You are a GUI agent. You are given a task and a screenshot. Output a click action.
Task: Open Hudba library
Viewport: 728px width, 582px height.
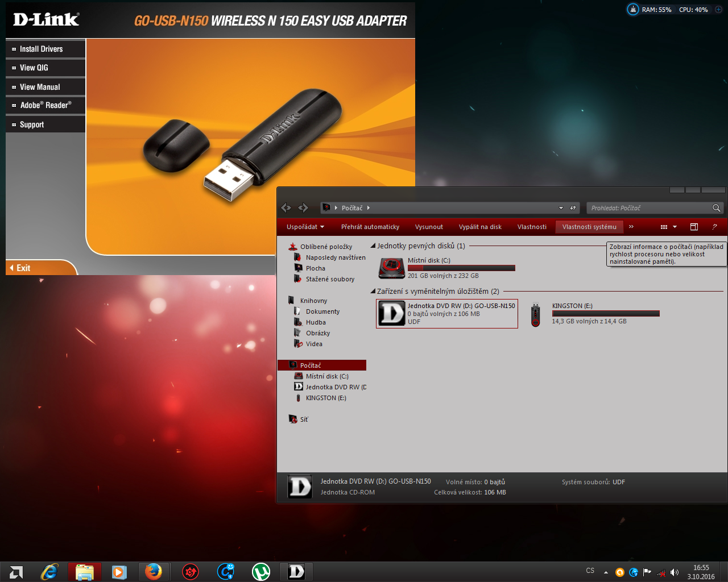click(x=316, y=322)
